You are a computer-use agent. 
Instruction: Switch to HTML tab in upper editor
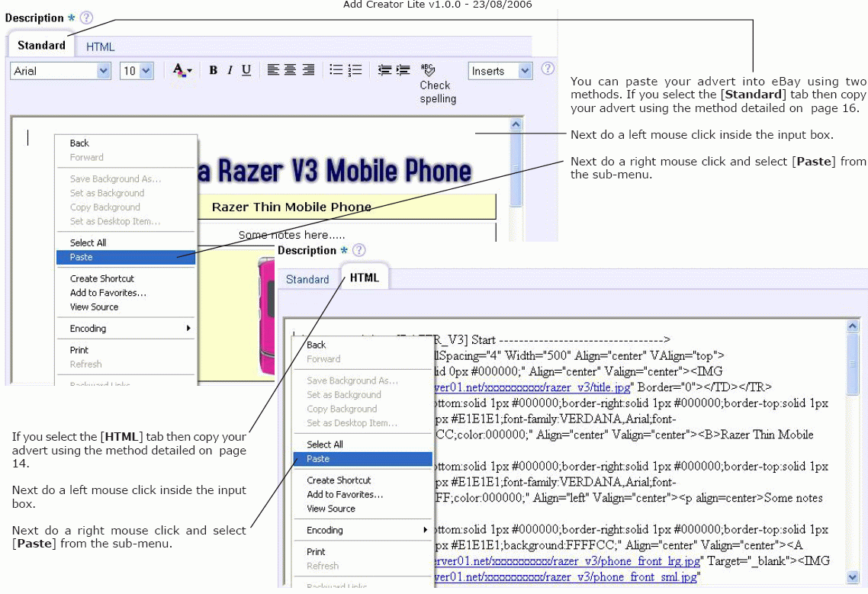tap(100, 47)
